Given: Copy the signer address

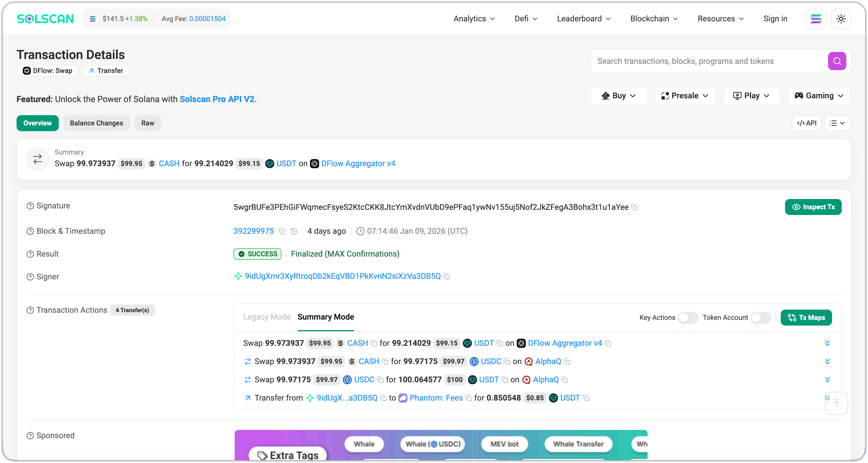Looking at the screenshot, I should click(447, 277).
